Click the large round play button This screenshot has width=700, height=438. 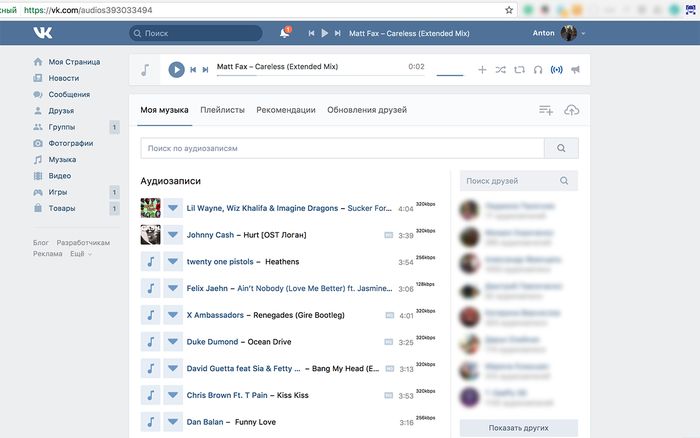[x=176, y=70]
